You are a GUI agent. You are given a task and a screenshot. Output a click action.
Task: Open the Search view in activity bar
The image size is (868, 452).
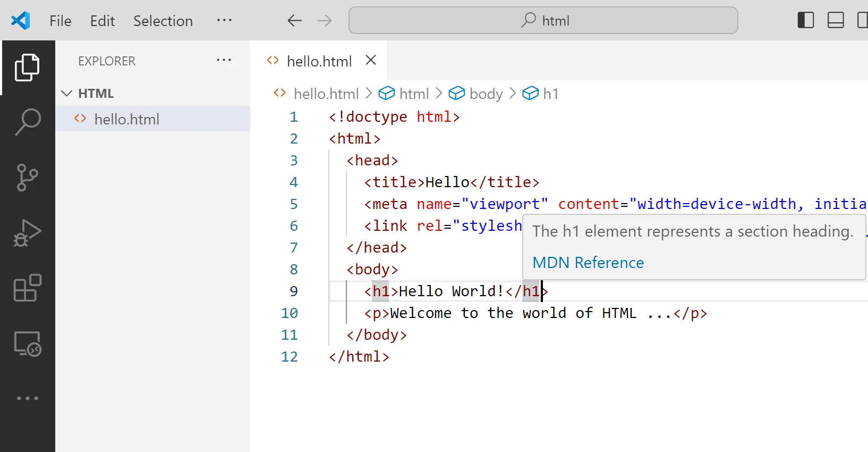[x=28, y=122]
